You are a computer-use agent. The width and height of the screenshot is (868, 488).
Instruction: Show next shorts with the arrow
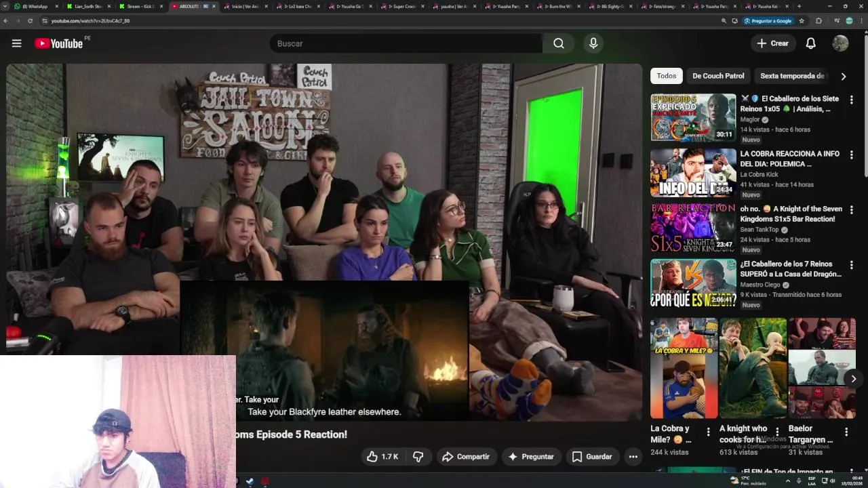click(x=853, y=379)
